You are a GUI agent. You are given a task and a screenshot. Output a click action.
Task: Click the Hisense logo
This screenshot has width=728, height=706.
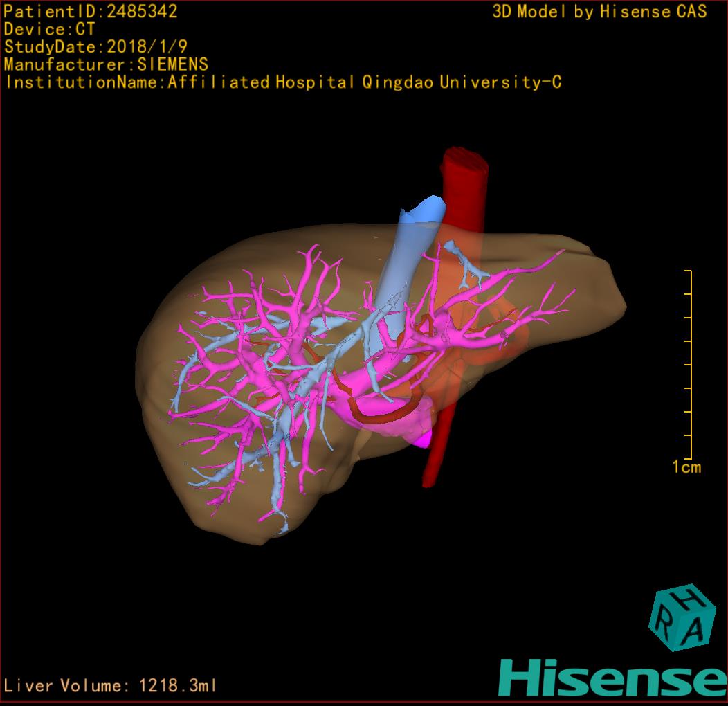tap(613, 678)
